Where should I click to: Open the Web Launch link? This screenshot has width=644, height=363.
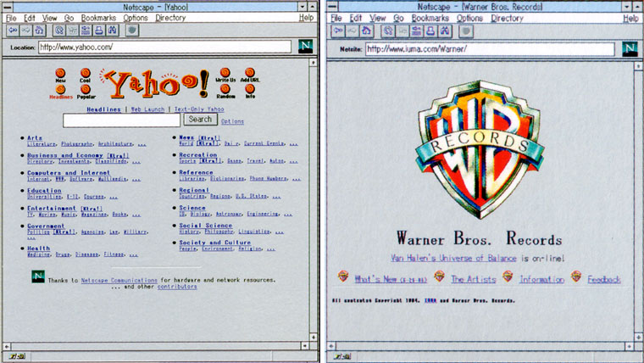click(147, 109)
